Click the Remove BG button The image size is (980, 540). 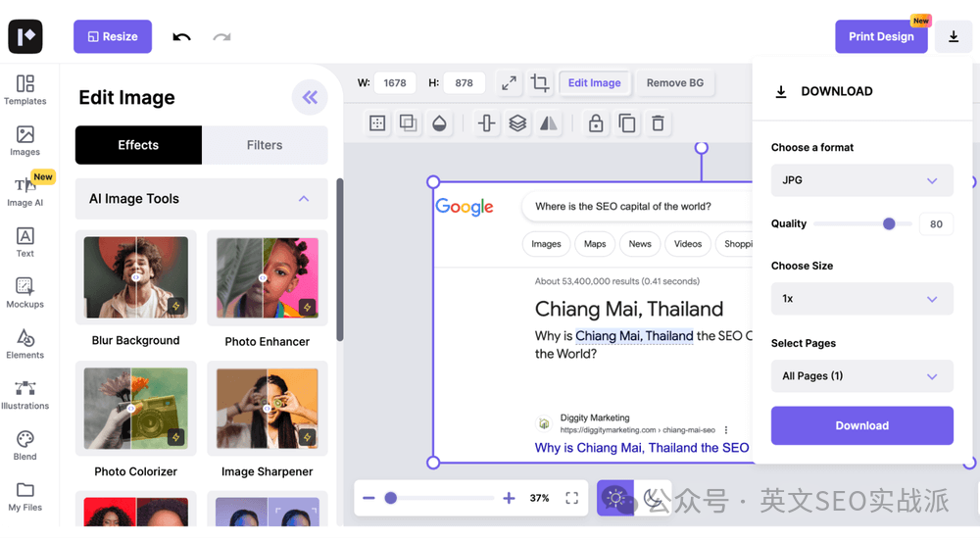tap(675, 83)
